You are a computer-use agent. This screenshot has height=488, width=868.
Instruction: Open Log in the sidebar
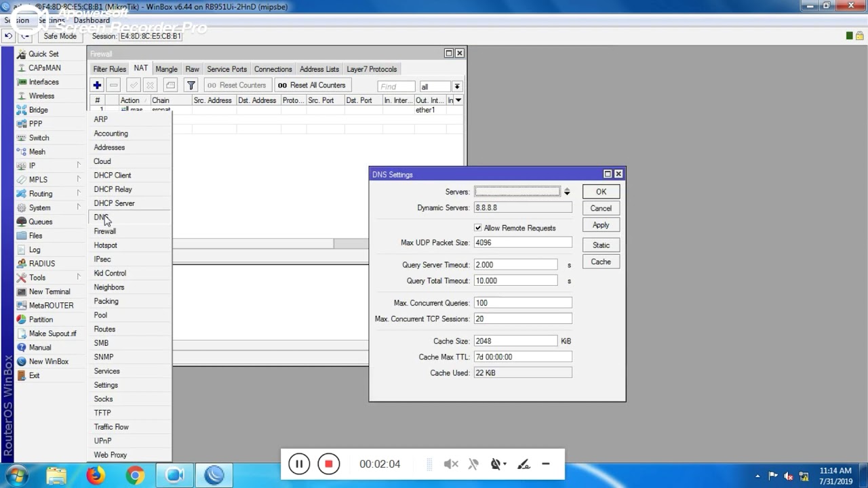[x=35, y=250]
